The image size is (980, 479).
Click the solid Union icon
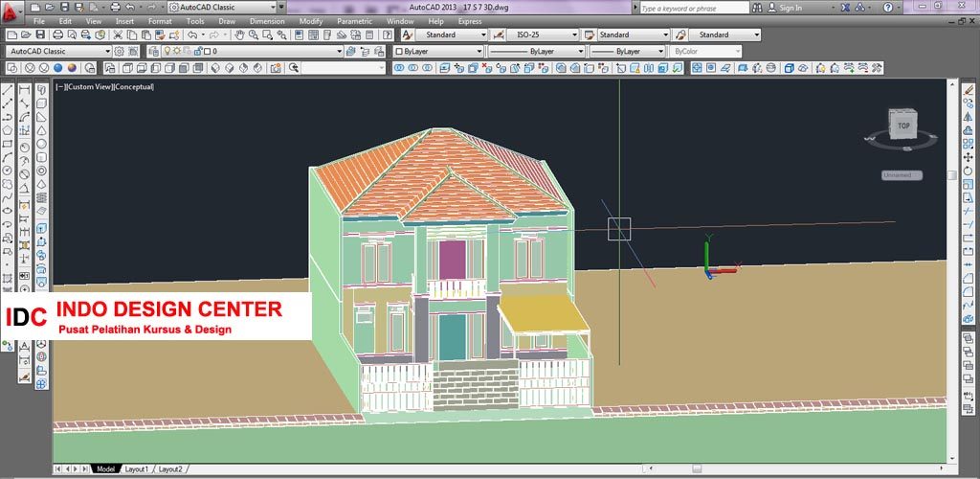point(397,67)
